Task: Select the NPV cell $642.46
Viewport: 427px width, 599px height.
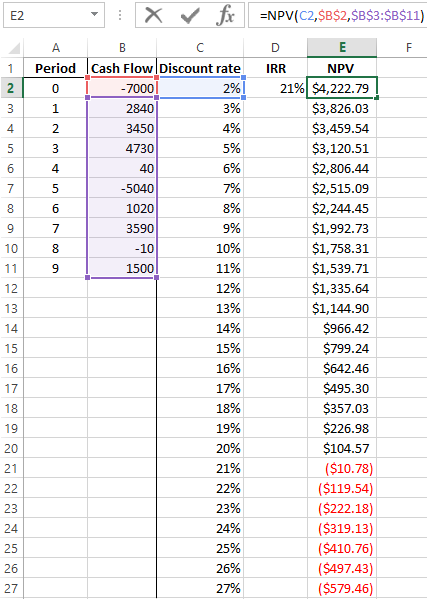Action: [x=342, y=368]
